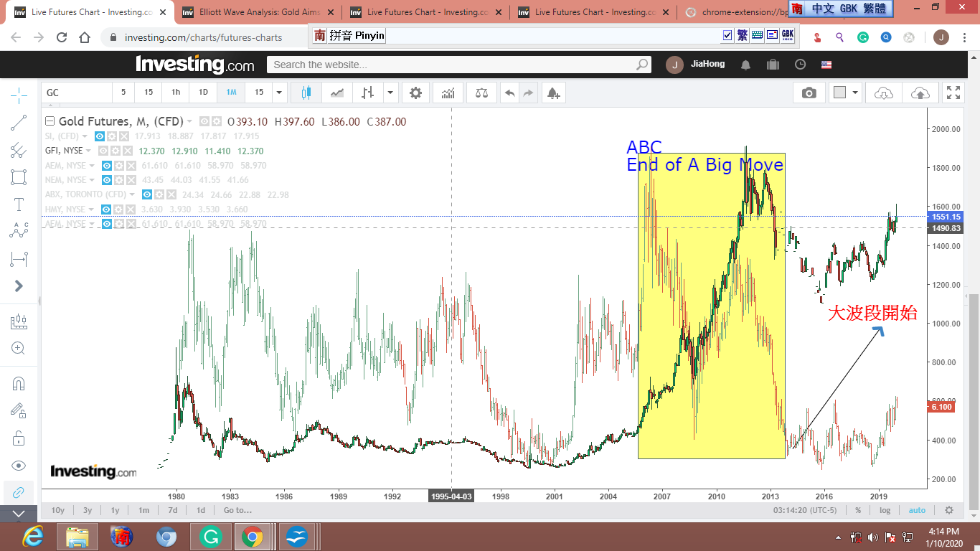Image resolution: width=980 pixels, height=551 pixels.
Task: Open the indicators button in toolbar
Action: (x=448, y=93)
